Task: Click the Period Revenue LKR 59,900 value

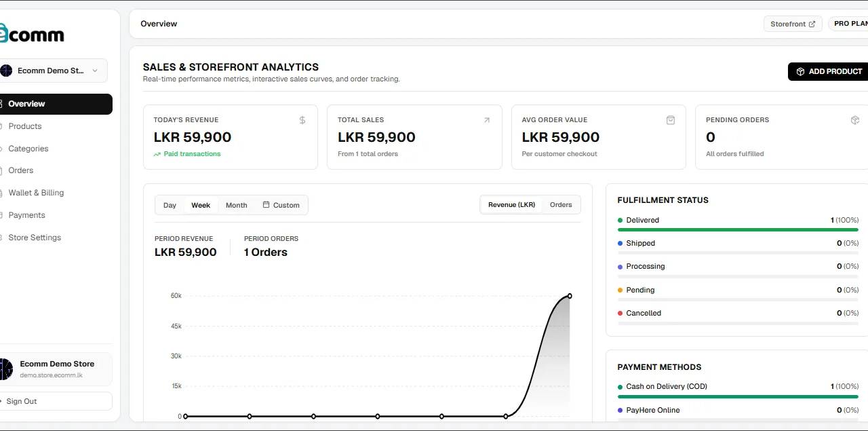Action: point(186,252)
